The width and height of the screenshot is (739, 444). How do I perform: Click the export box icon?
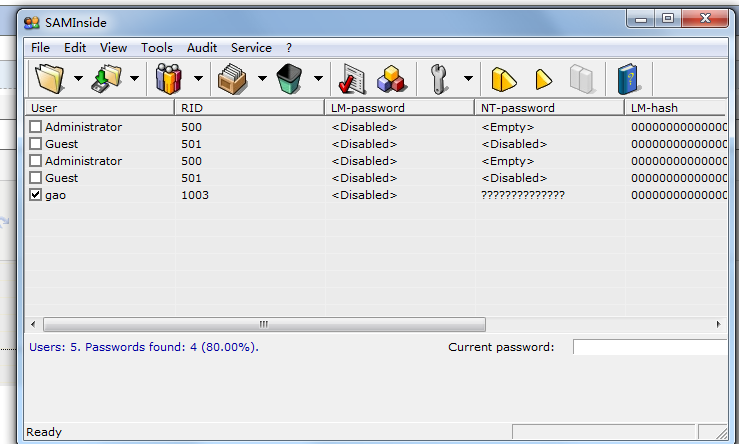coord(232,79)
